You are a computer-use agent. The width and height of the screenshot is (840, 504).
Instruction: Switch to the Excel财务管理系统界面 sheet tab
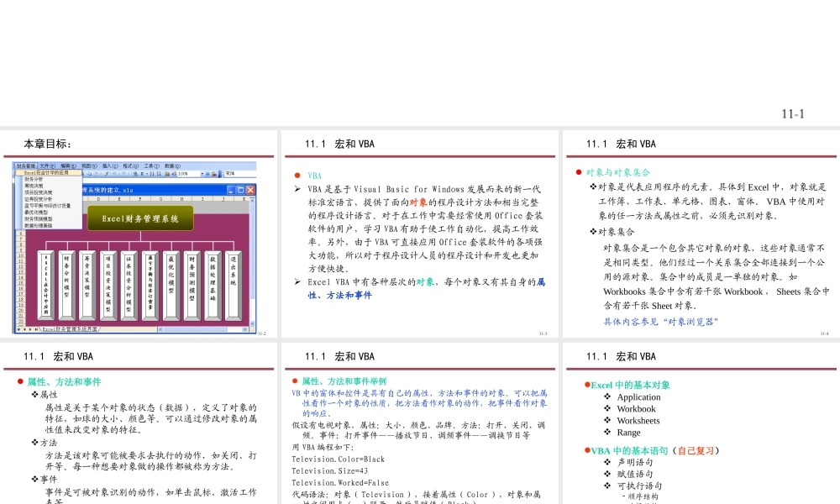tap(71, 328)
